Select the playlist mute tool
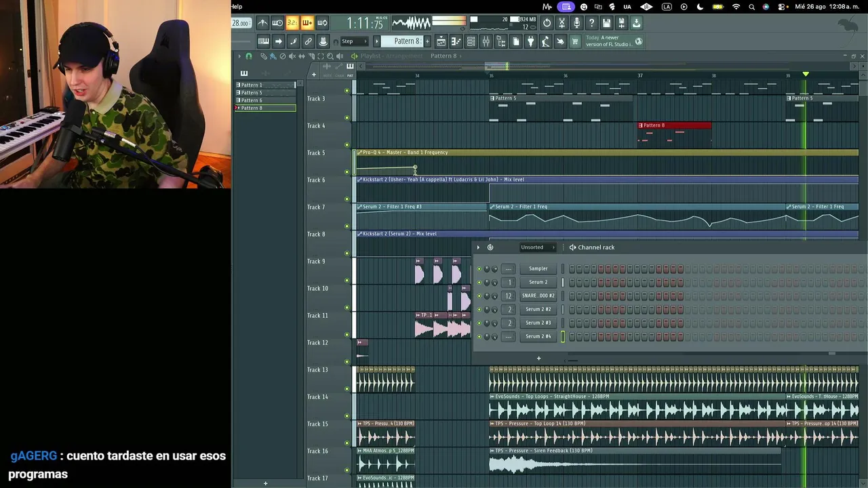868x488 pixels. [x=292, y=56]
